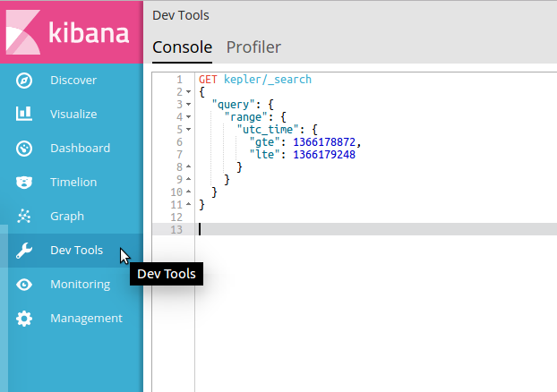Place cursor on empty line 13

[358, 230]
